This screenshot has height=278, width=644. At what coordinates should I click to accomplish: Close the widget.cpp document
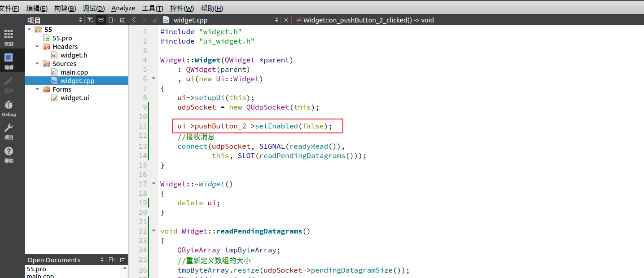pos(286,20)
